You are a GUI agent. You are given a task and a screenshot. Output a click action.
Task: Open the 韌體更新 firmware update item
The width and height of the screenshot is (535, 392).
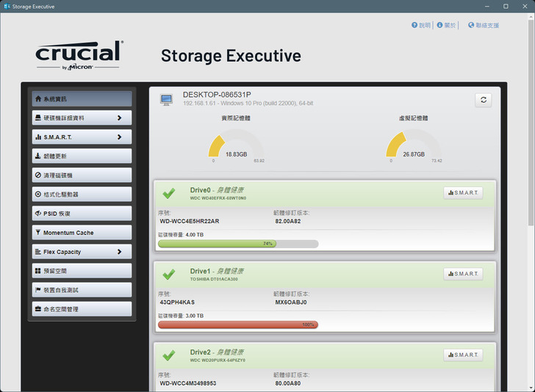(82, 156)
